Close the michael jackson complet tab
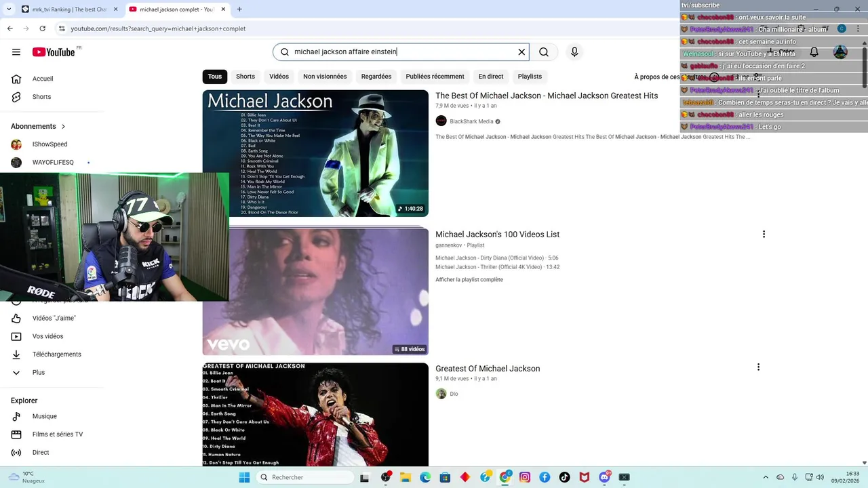The image size is (868, 488). coord(224,9)
